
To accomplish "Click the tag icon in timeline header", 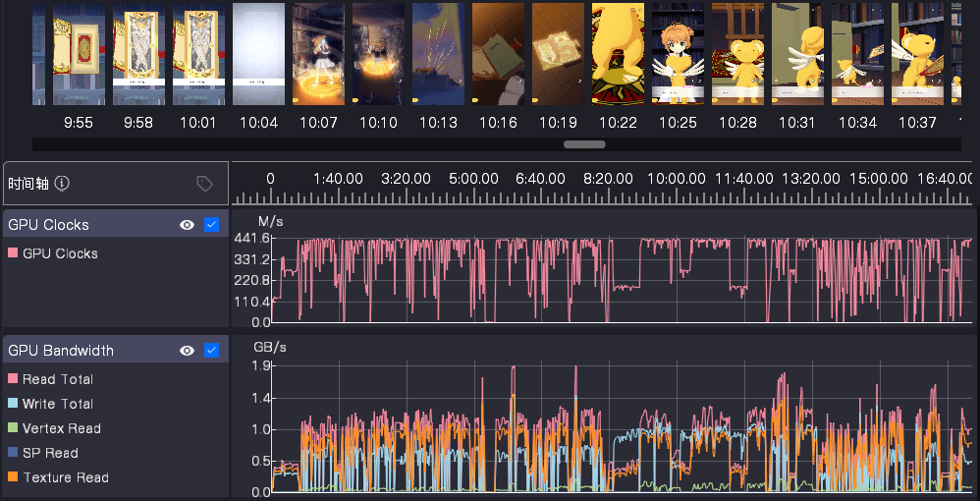I will (204, 184).
